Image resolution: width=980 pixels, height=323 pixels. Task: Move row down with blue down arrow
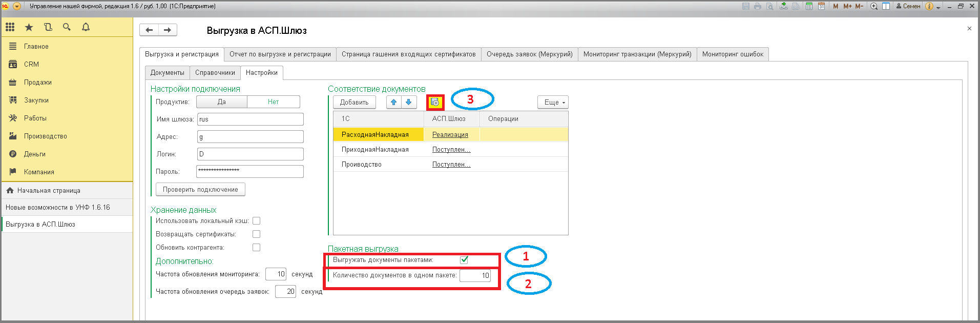click(x=408, y=102)
